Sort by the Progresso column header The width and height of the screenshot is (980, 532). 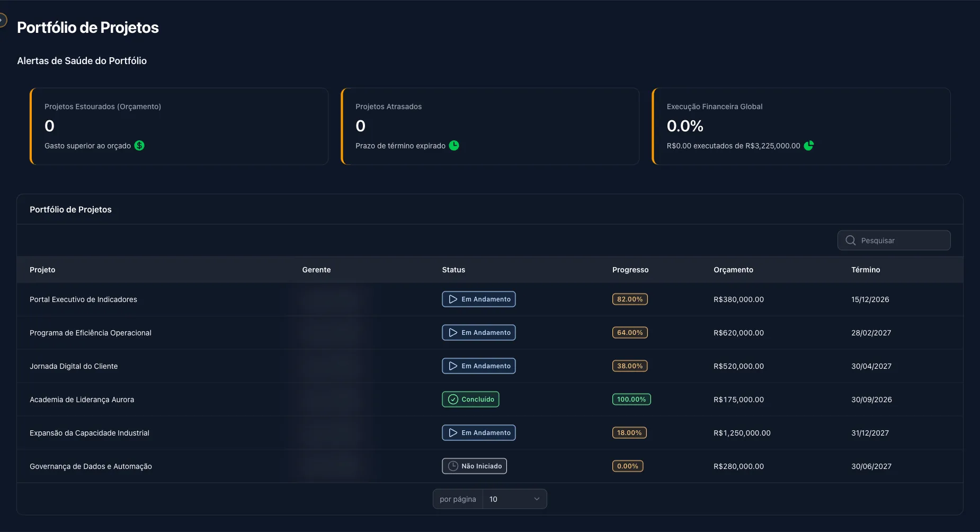pyautogui.click(x=630, y=270)
